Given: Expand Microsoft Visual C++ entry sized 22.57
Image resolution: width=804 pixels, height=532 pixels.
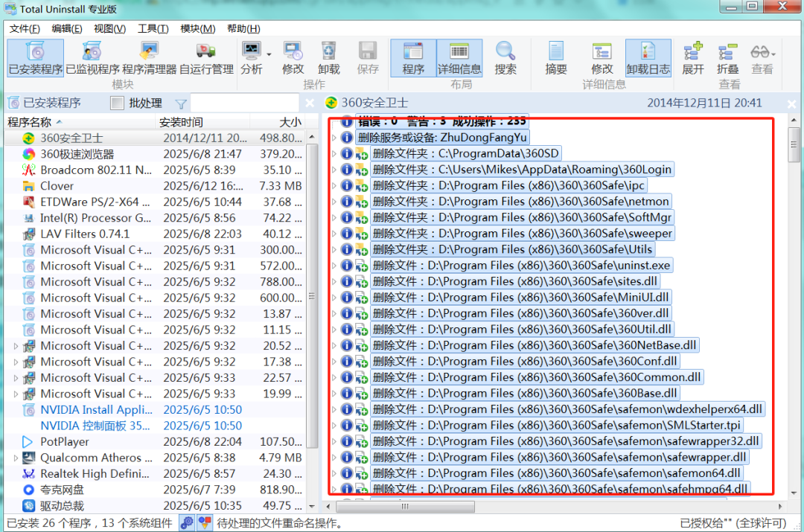Looking at the screenshot, I should (16, 378).
